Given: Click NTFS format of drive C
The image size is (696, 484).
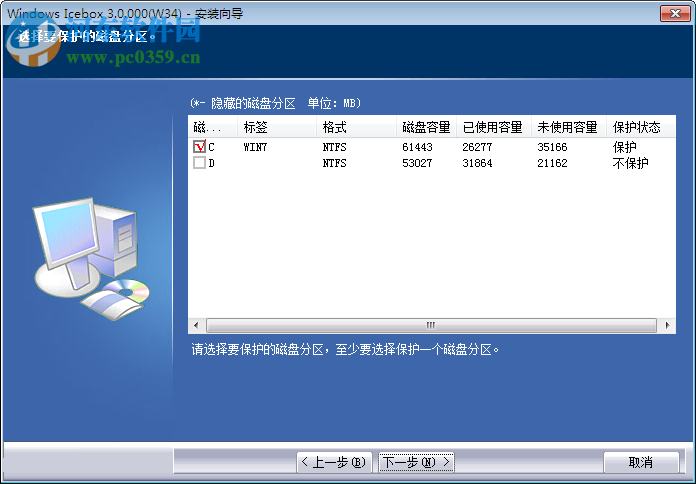Looking at the screenshot, I should coord(334,147).
